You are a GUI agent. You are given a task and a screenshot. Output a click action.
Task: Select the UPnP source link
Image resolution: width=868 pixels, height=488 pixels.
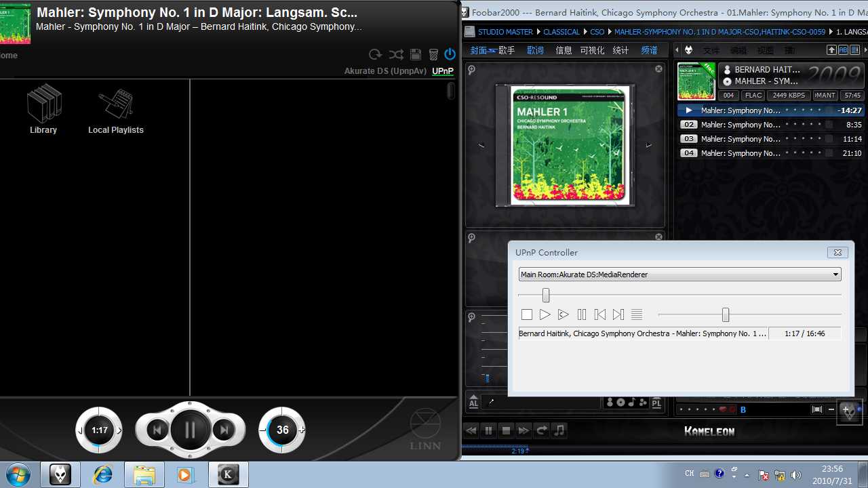pyautogui.click(x=443, y=71)
